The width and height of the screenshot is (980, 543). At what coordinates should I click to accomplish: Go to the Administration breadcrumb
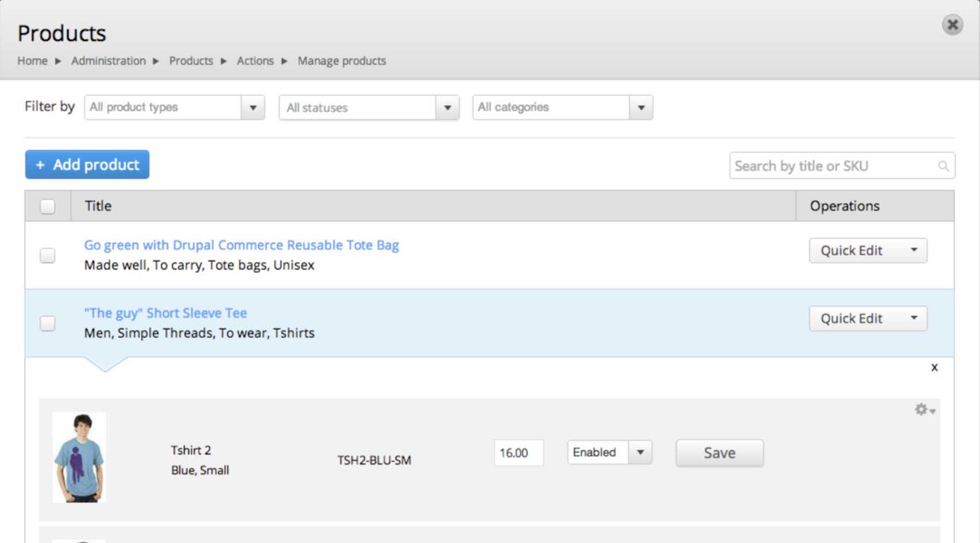(x=108, y=61)
